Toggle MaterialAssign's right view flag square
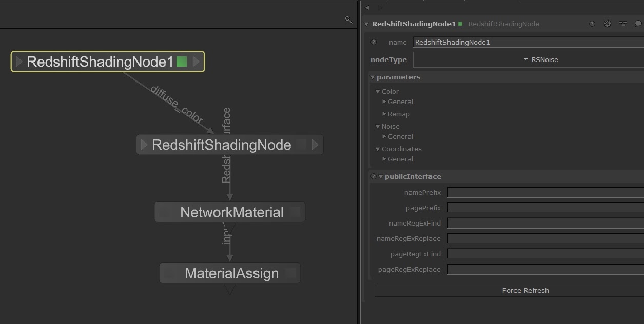The height and width of the screenshot is (324, 644). coord(290,273)
